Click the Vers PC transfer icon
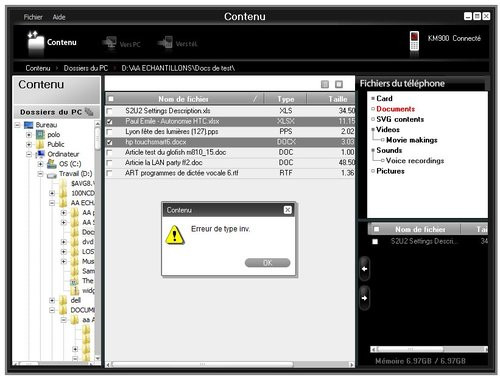The width and height of the screenshot is (500, 380). pyautogui.click(x=109, y=43)
